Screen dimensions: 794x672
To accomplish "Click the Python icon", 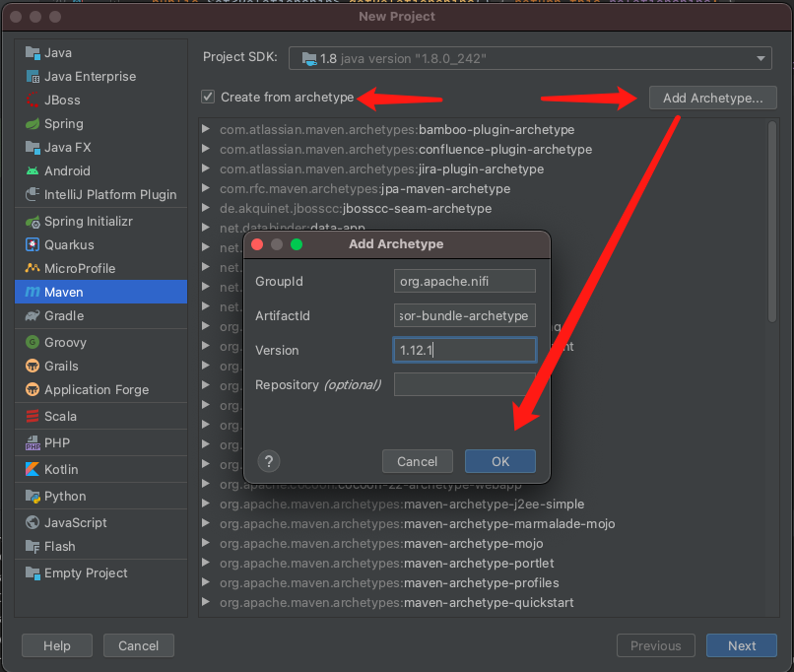I will (33, 497).
